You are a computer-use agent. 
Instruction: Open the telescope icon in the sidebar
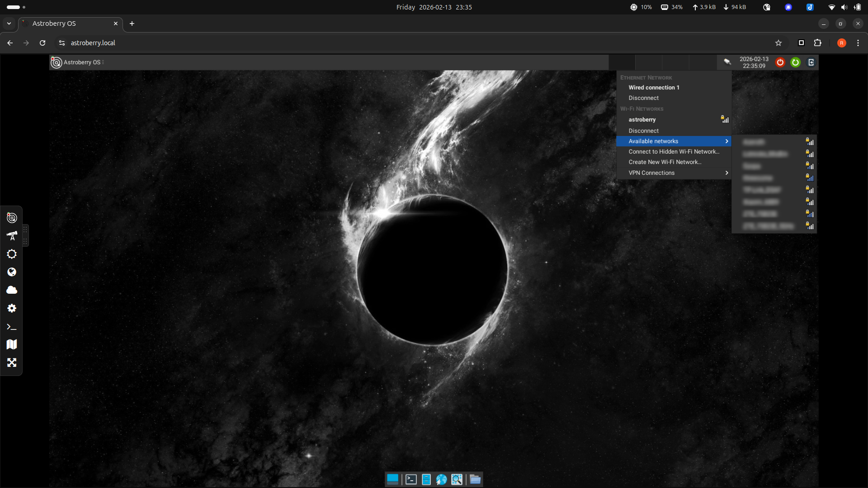[12, 236]
